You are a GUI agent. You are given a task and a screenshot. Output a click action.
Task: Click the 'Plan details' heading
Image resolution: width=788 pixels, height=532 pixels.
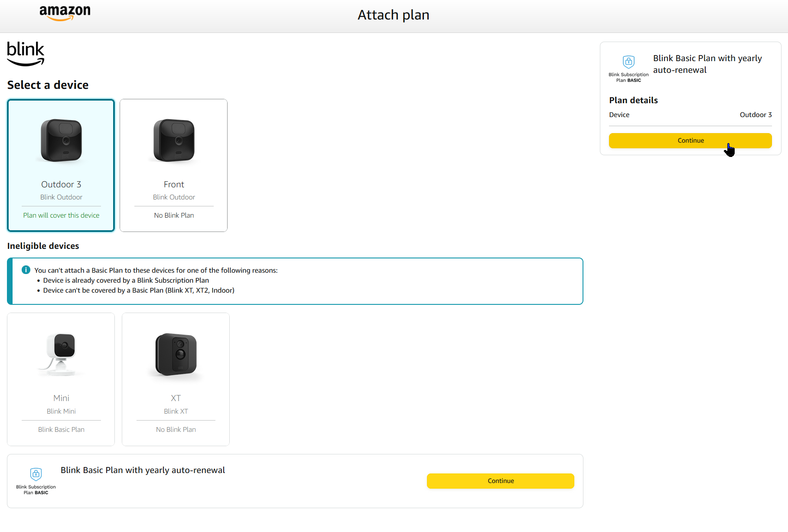(633, 100)
